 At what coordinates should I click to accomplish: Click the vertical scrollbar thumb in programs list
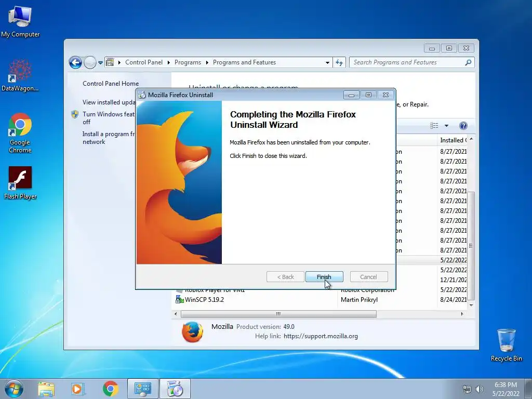point(471,246)
